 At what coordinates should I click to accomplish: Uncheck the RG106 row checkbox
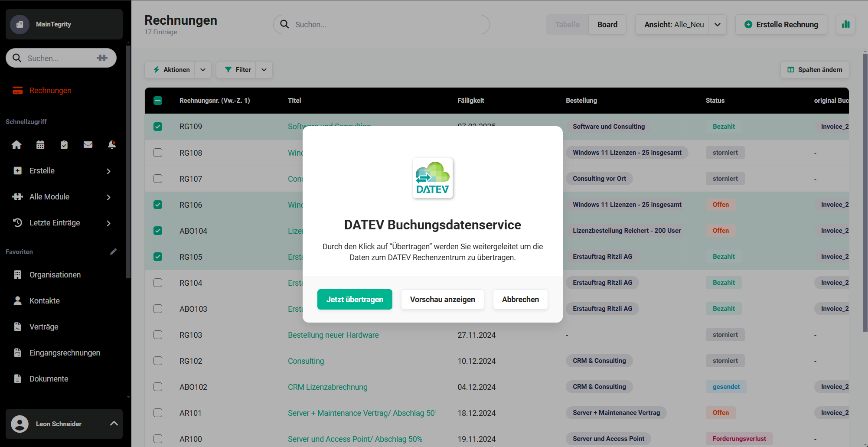(x=158, y=205)
